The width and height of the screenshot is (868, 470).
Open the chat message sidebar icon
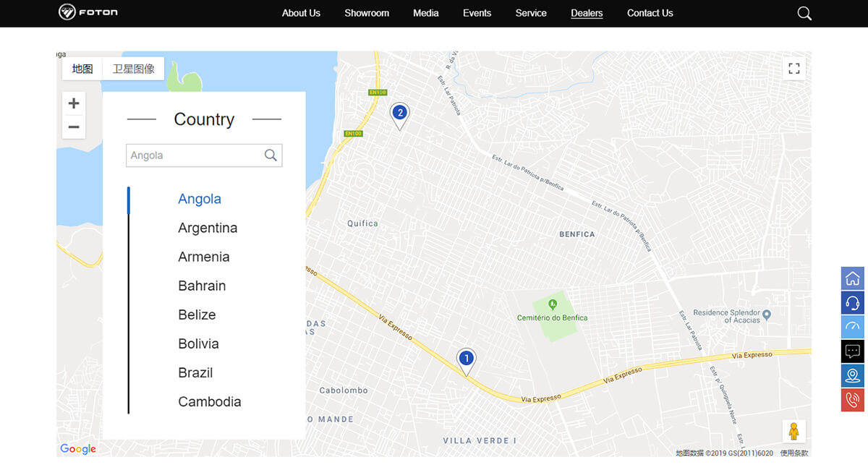coord(852,351)
